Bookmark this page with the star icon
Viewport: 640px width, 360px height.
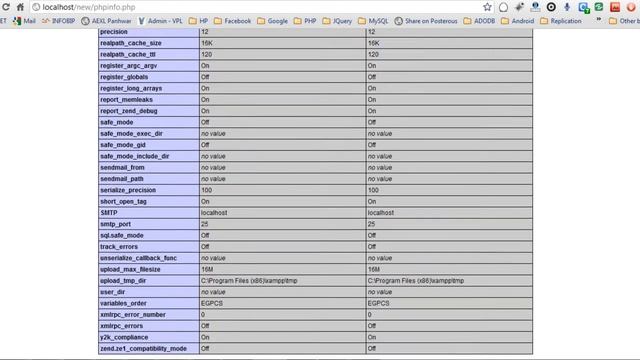(x=487, y=7)
